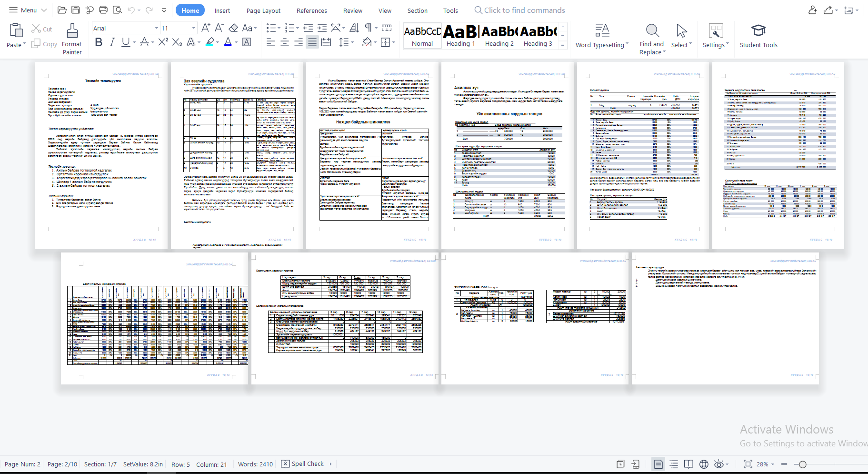Align text to the left
The image size is (868, 474).
click(271, 42)
